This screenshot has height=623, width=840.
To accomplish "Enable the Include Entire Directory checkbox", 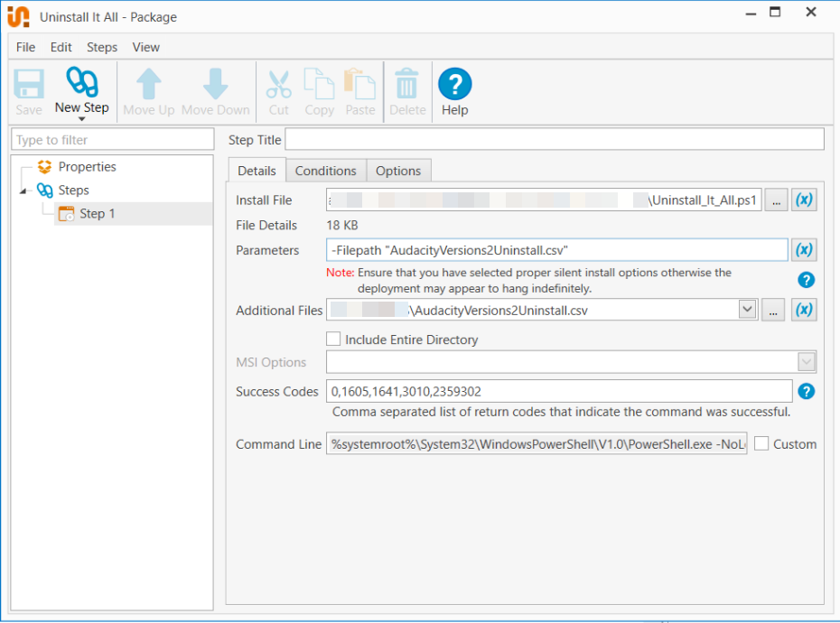I will tap(334, 339).
